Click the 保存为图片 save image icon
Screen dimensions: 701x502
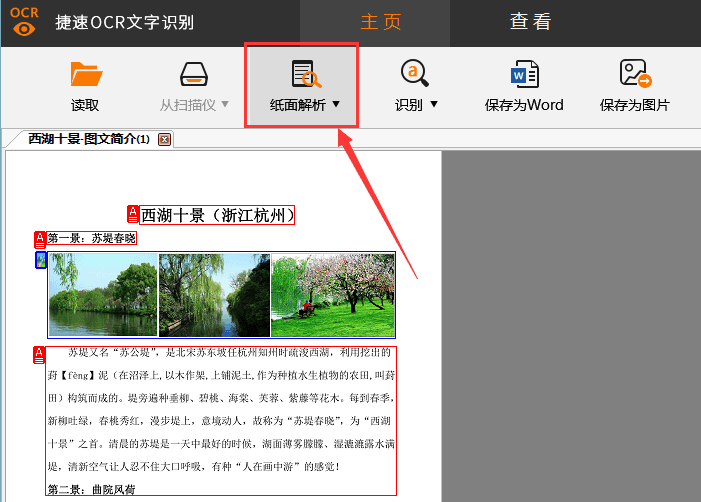pos(635,75)
